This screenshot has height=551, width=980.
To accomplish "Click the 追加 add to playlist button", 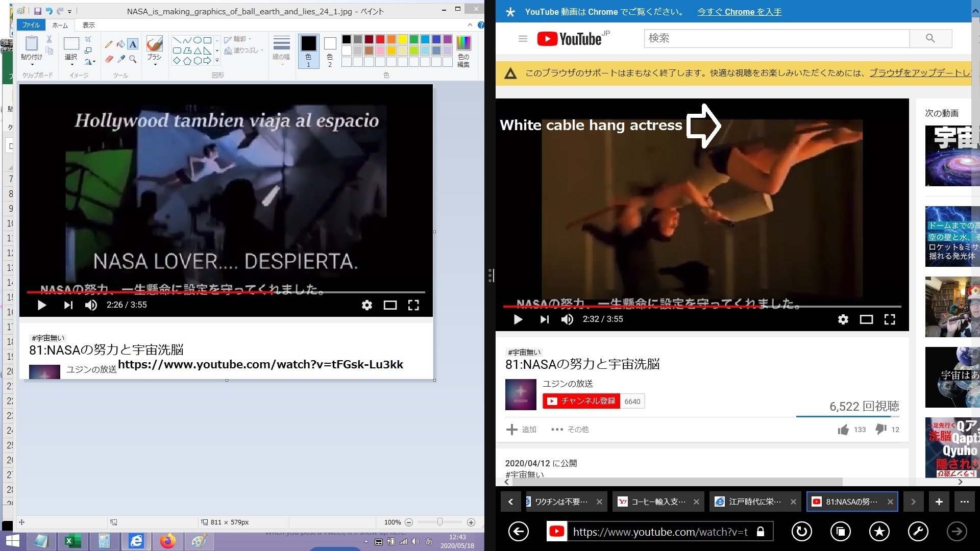I will 521,430.
